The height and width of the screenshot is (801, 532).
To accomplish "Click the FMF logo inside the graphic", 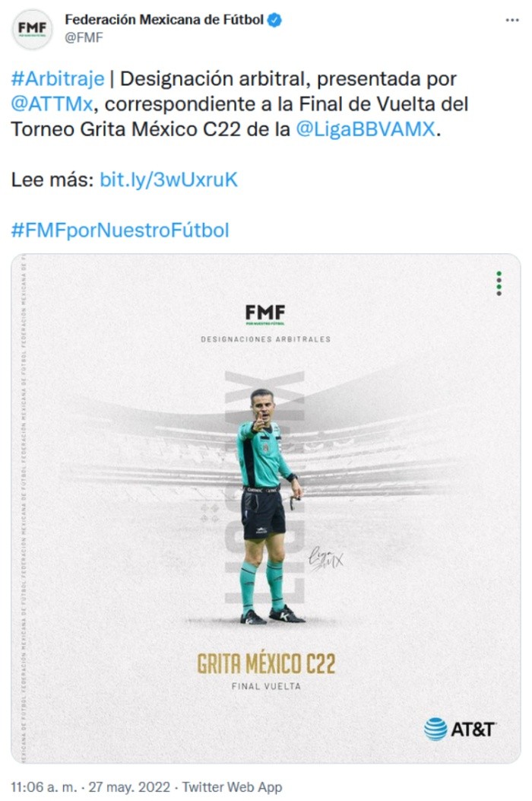I will [x=265, y=314].
